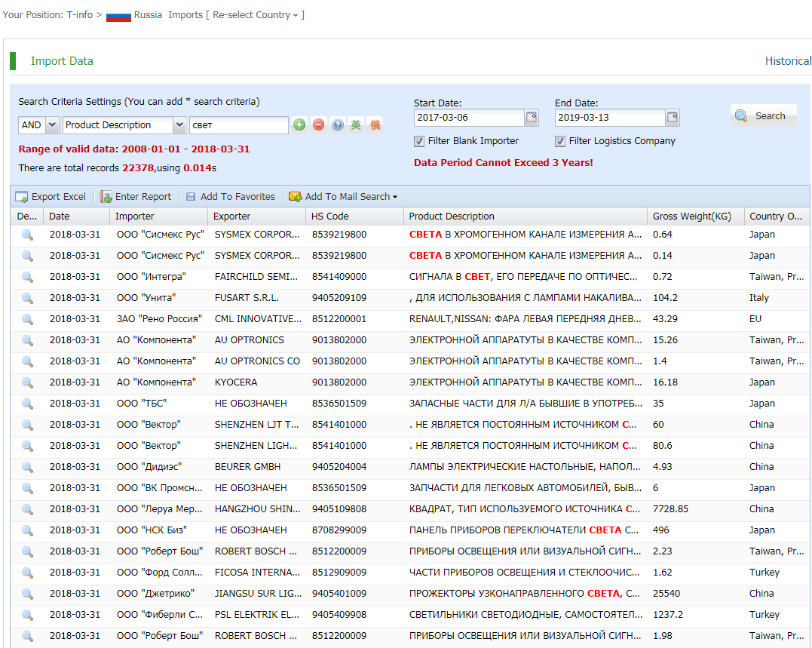Image resolution: width=812 pixels, height=648 pixels.
Task: View details of the FUSART S.R.L. record
Action: [27, 298]
